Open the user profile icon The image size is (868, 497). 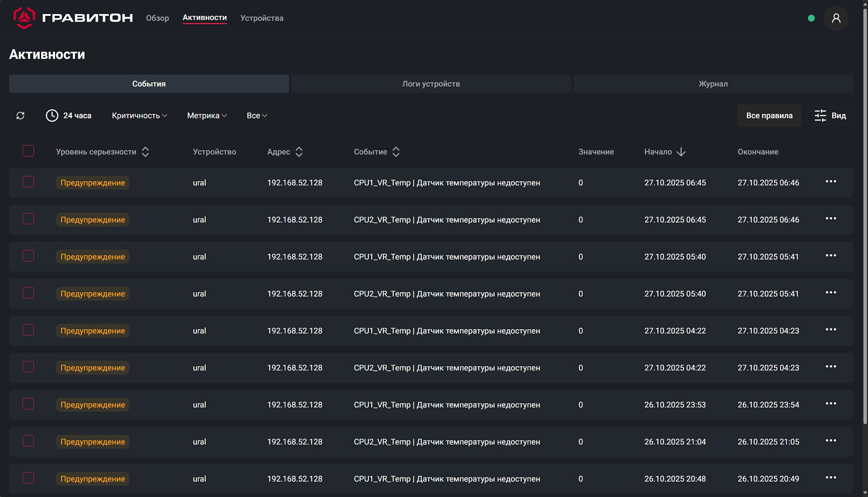click(836, 18)
